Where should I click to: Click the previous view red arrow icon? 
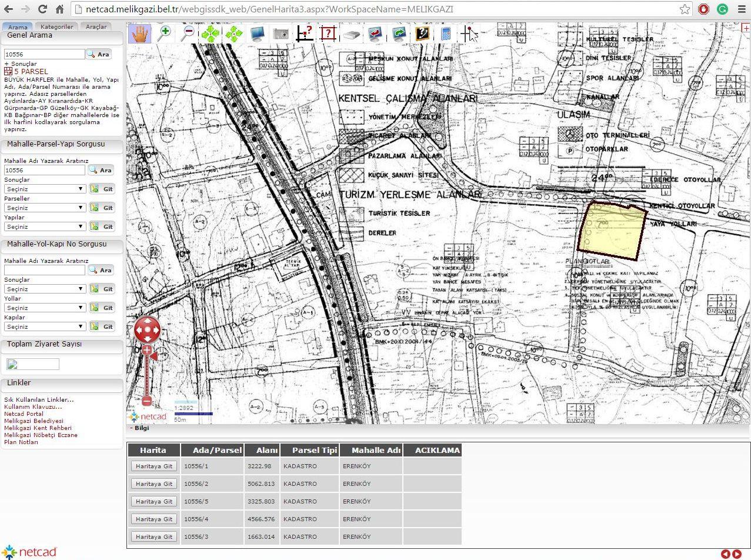[x=375, y=34]
